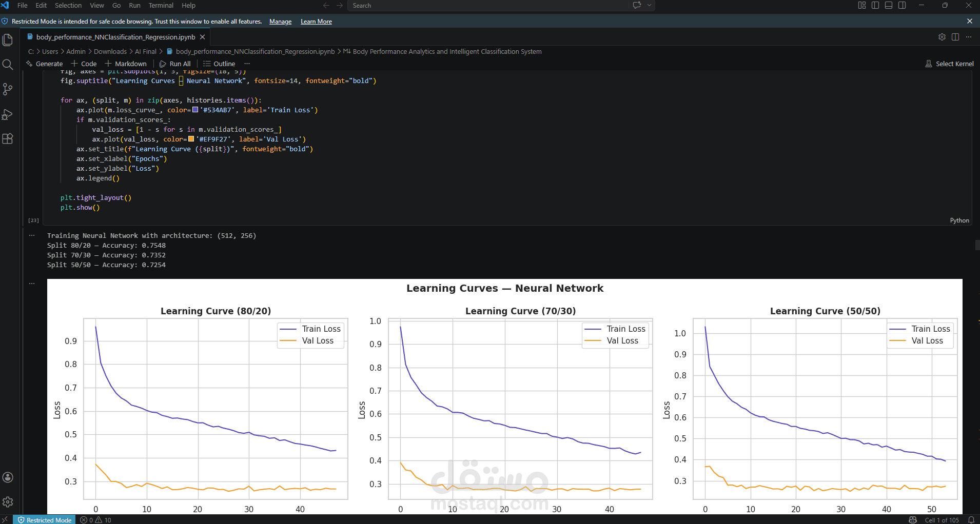Open the Run menu in the menu bar
980x524 pixels.
click(x=134, y=6)
